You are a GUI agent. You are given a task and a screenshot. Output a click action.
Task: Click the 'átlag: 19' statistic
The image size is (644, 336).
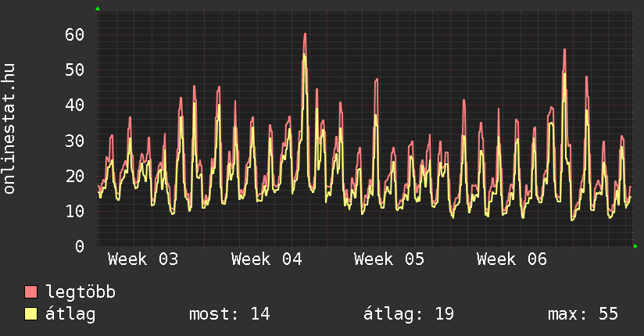(409, 314)
